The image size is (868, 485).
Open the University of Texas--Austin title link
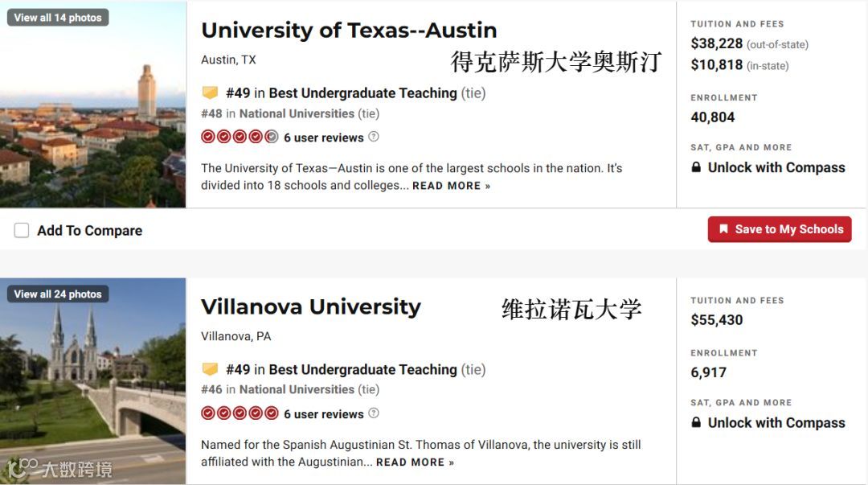pos(349,30)
